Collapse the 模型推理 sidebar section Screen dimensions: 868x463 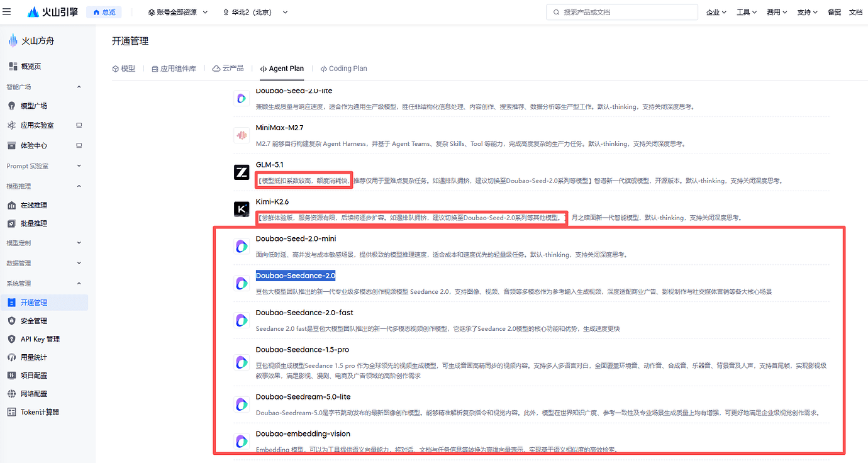pos(79,186)
